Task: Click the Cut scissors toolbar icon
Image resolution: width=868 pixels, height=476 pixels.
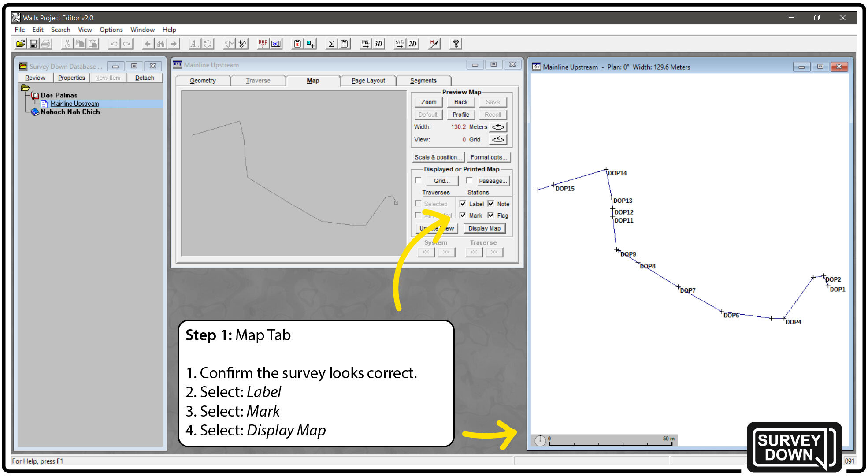Action: pos(67,44)
